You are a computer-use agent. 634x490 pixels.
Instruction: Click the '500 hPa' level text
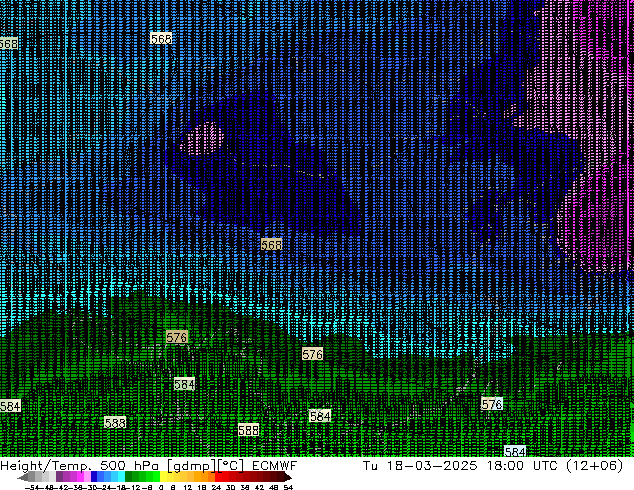tap(129, 466)
